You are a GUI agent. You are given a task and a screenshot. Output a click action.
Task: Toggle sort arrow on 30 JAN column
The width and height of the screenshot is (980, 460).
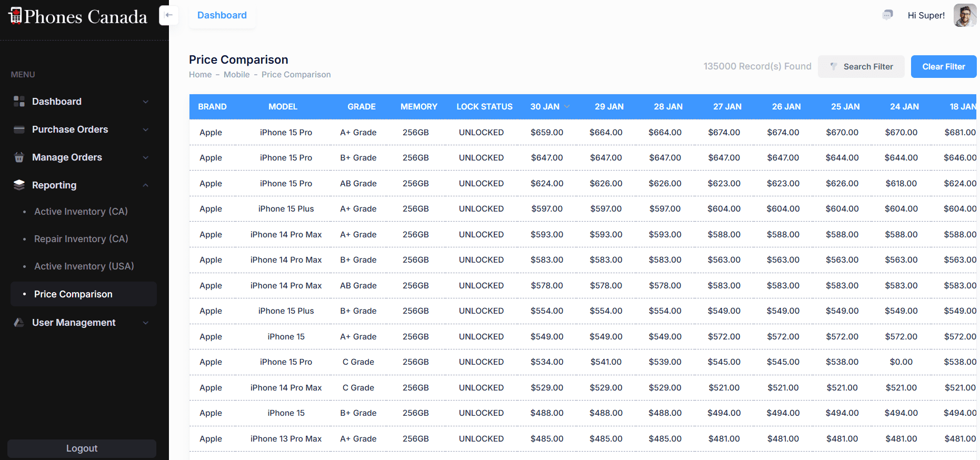(567, 106)
